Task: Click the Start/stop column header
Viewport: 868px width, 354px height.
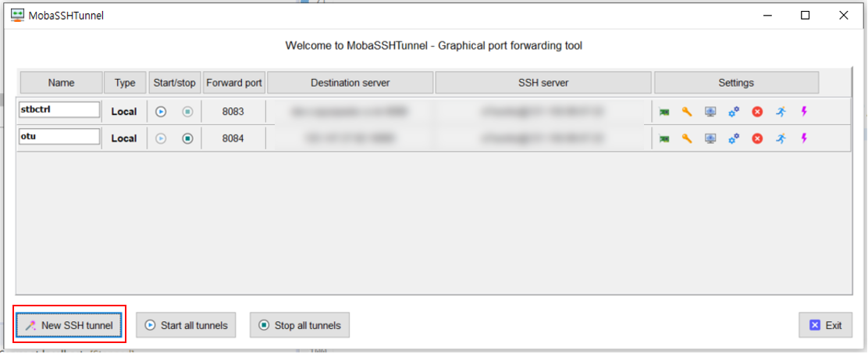Action: [174, 83]
